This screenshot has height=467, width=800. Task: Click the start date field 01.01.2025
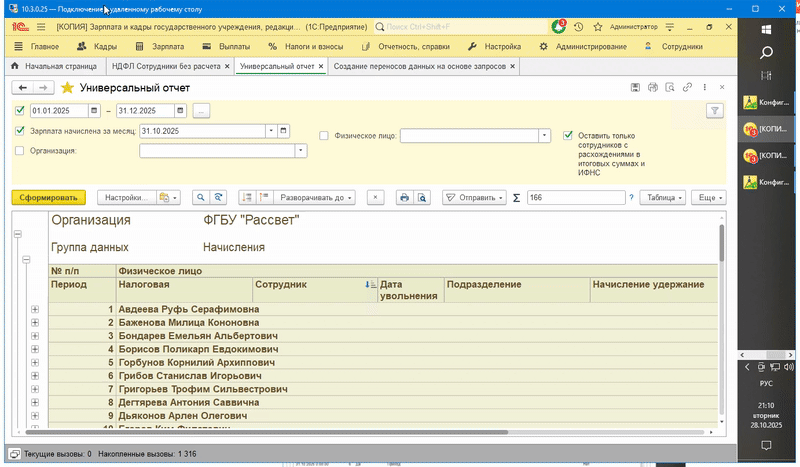coord(60,110)
